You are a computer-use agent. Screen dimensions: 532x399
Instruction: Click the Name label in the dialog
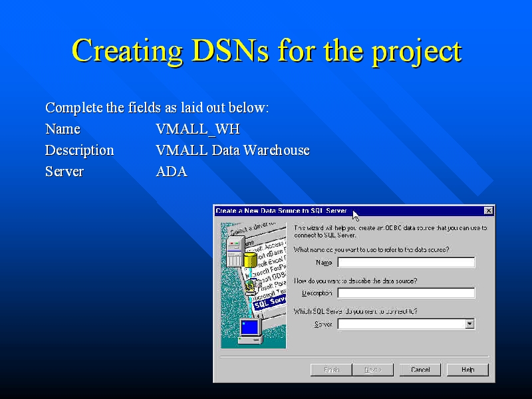click(324, 263)
